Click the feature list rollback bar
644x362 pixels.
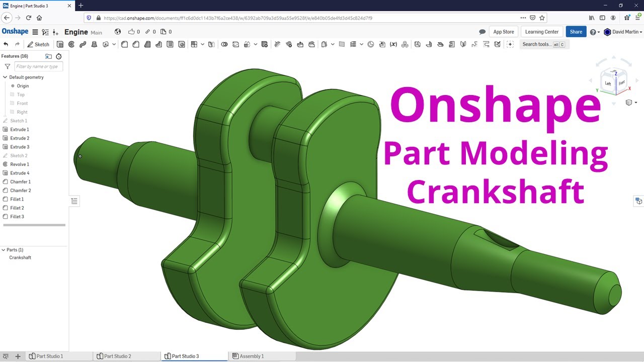(x=34, y=225)
